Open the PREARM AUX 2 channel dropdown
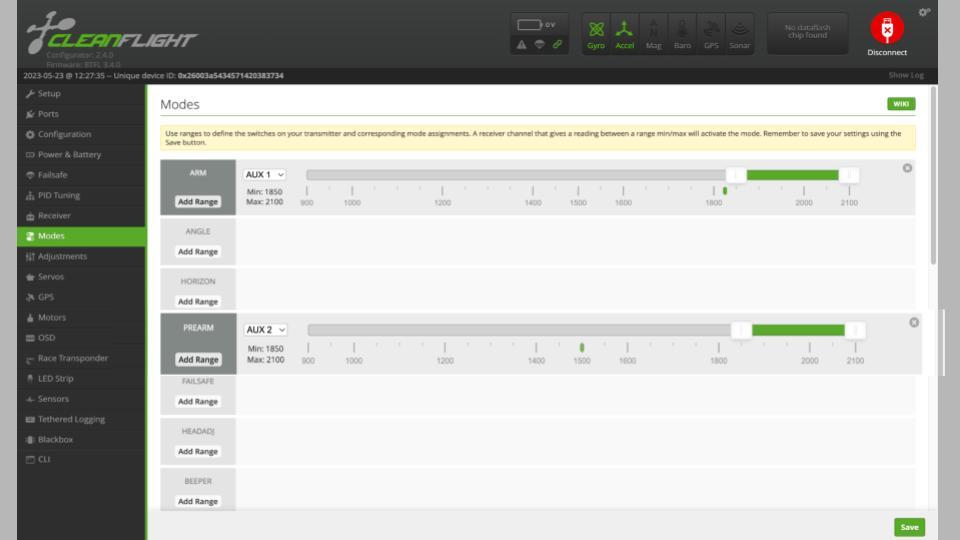The image size is (960, 540). click(265, 329)
